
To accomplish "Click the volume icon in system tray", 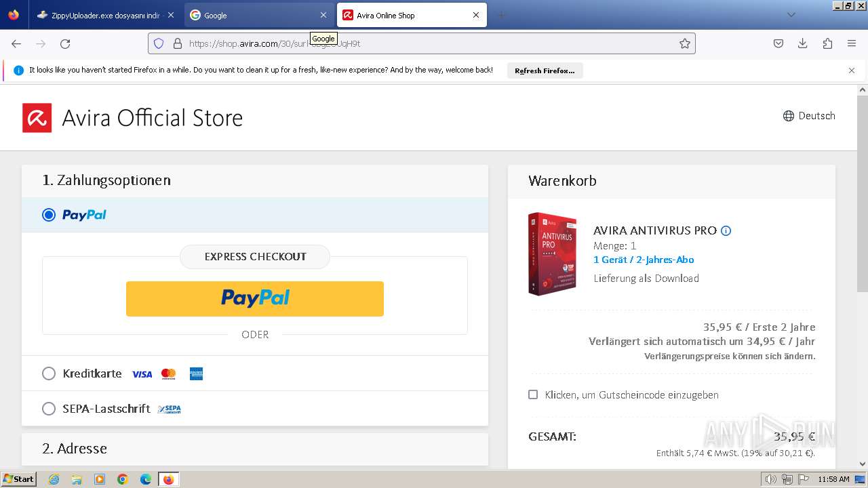I will tap(770, 479).
